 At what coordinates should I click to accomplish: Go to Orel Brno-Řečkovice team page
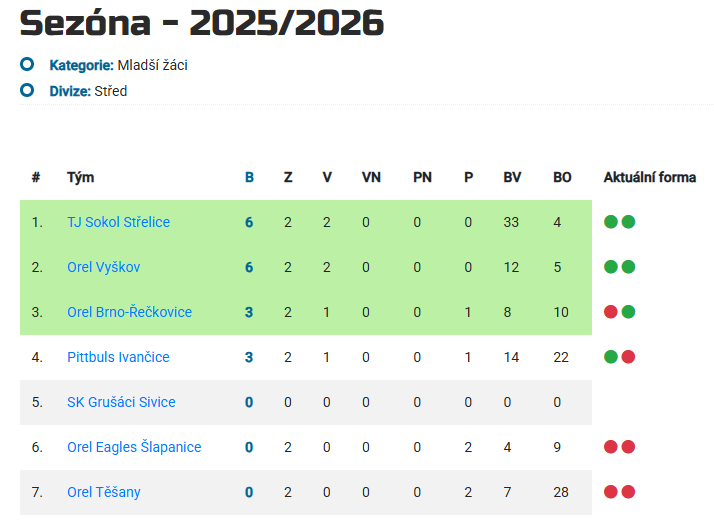129,312
